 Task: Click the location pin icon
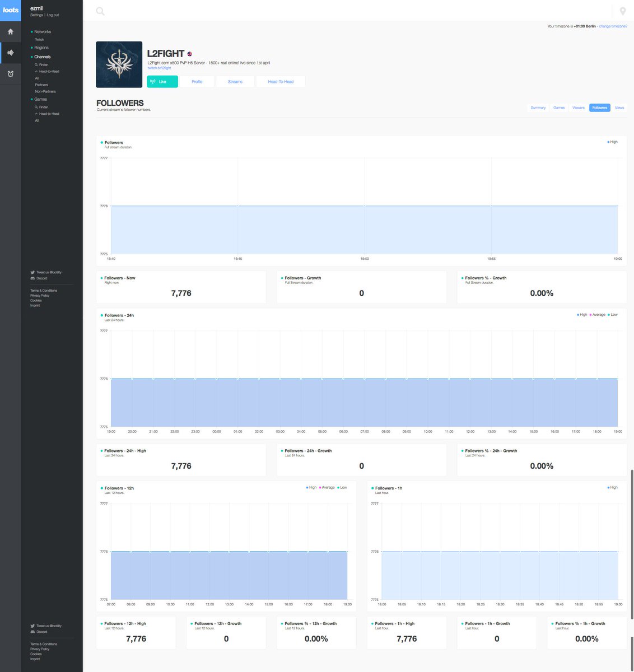point(622,11)
